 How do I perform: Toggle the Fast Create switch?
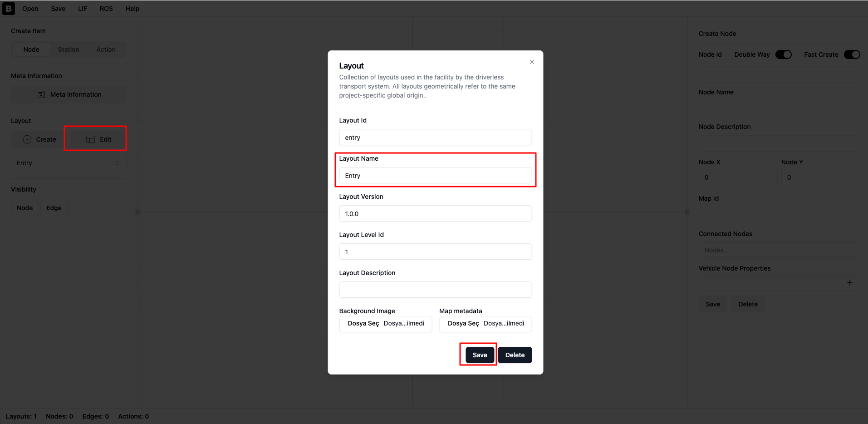[x=852, y=54]
